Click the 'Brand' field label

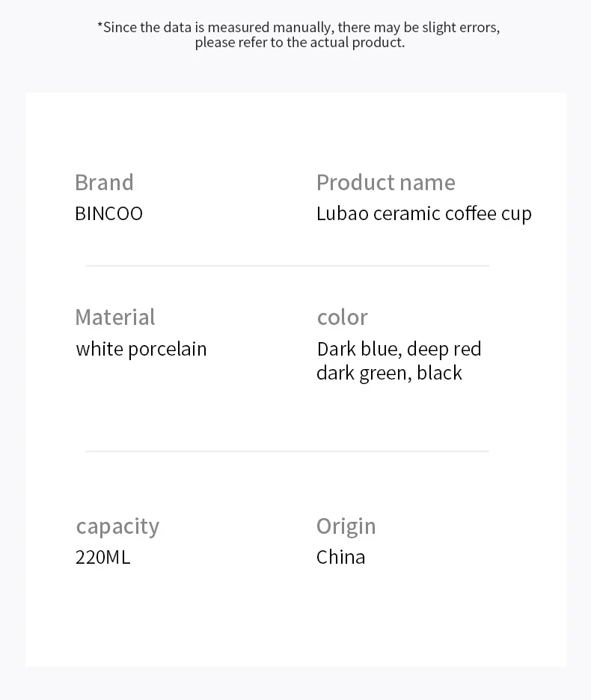[x=104, y=183]
